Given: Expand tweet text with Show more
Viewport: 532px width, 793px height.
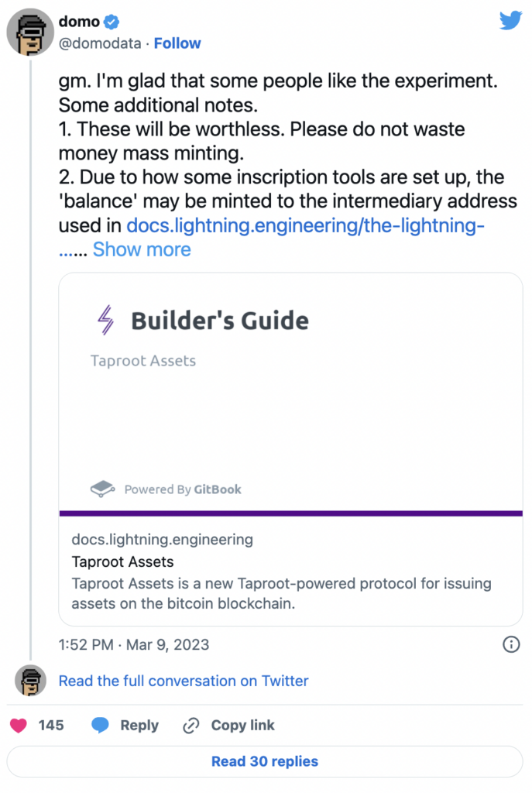Looking at the screenshot, I should coord(142,249).
